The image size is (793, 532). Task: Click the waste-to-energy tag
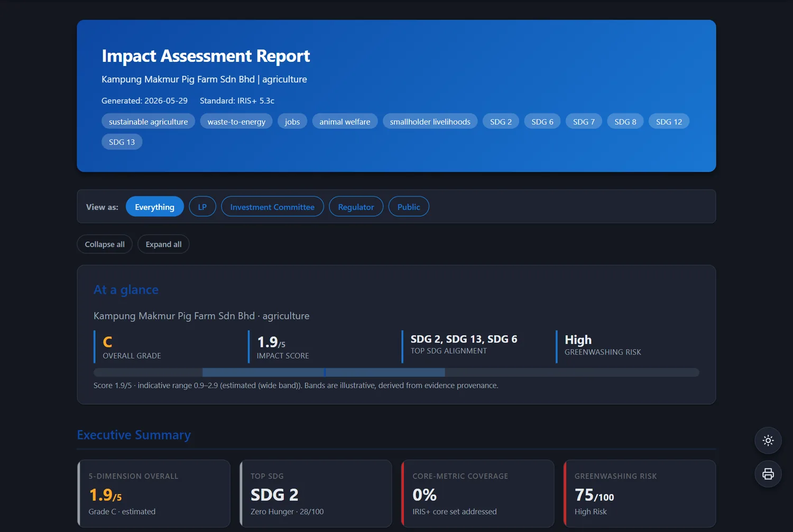pyautogui.click(x=236, y=122)
